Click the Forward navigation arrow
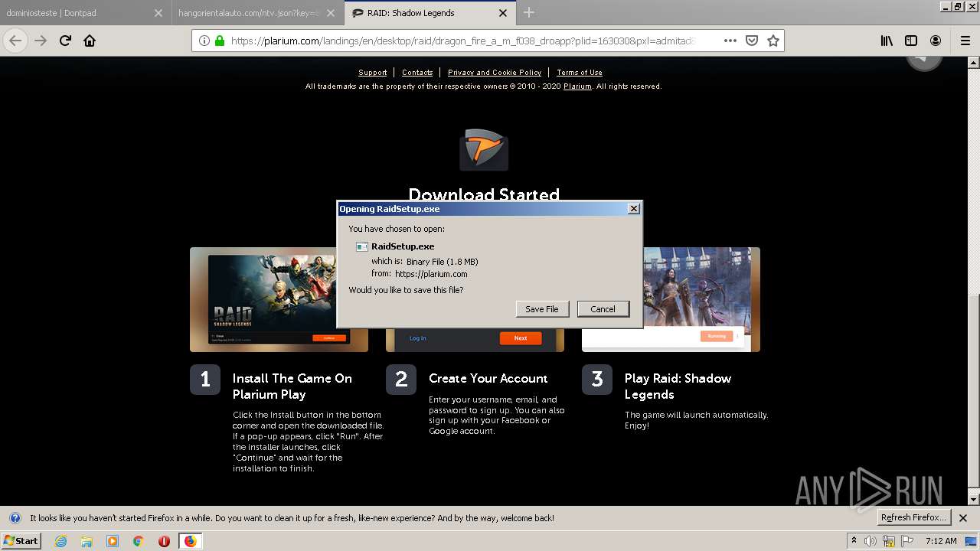This screenshot has width=980, height=551. (x=41, y=41)
